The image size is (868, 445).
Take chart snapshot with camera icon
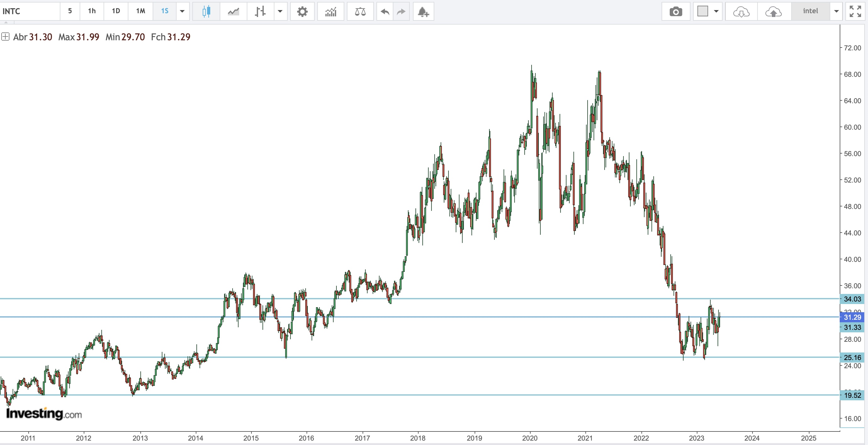tap(676, 11)
